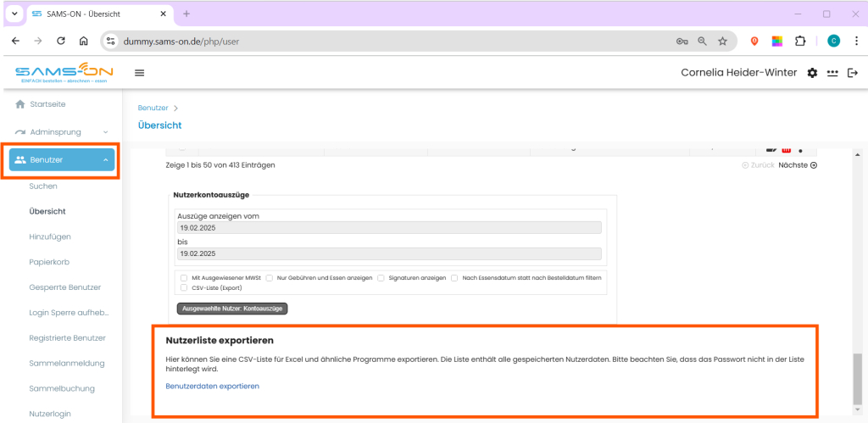Open Startseite in the sidebar
The width and height of the screenshot is (868, 423).
point(48,104)
